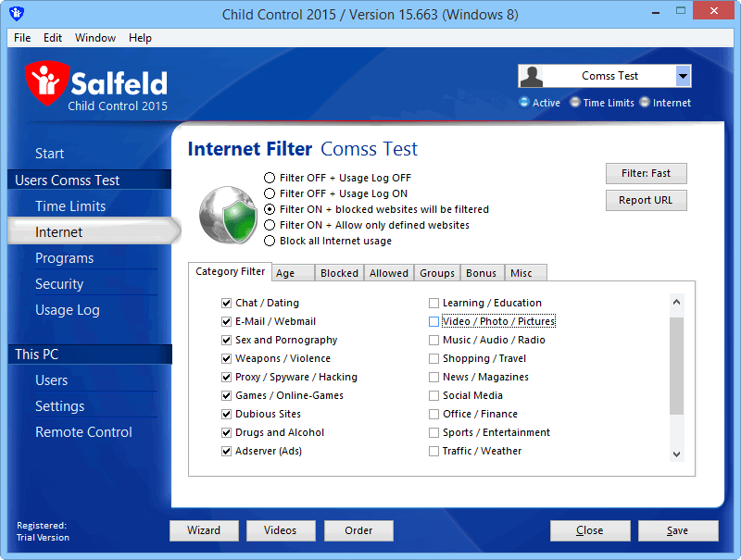Check Sports / Entertainment category

433,432
